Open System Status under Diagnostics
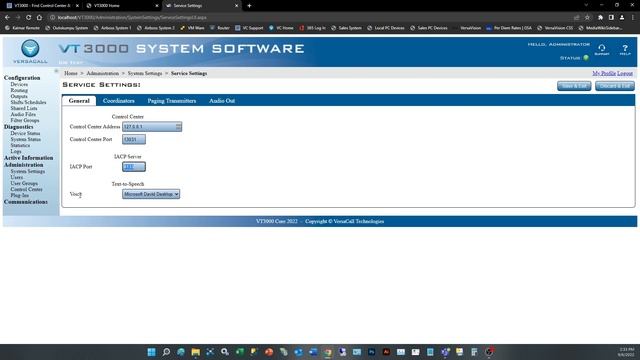Image resolution: width=640 pixels, height=360 pixels. (26, 140)
